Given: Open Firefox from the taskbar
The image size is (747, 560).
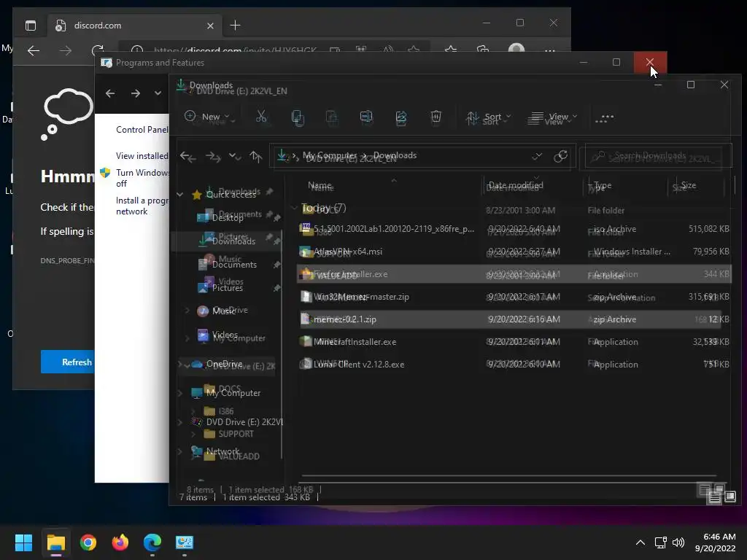Looking at the screenshot, I should coord(120,542).
